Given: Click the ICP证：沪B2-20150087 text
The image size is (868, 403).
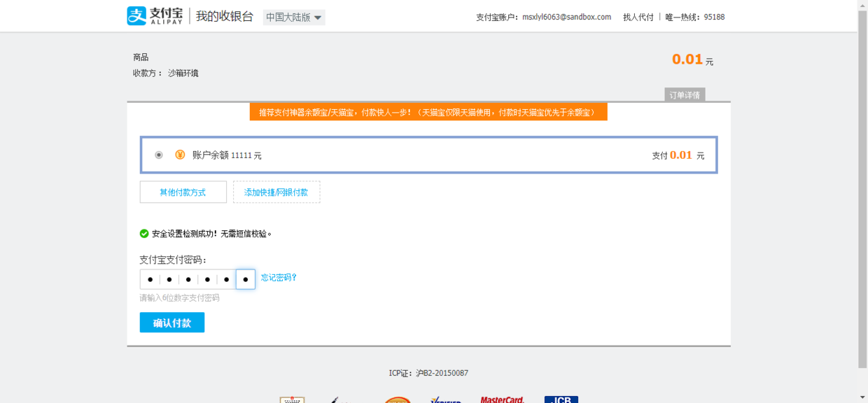Looking at the screenshot, I should click(x=428, y=373).
